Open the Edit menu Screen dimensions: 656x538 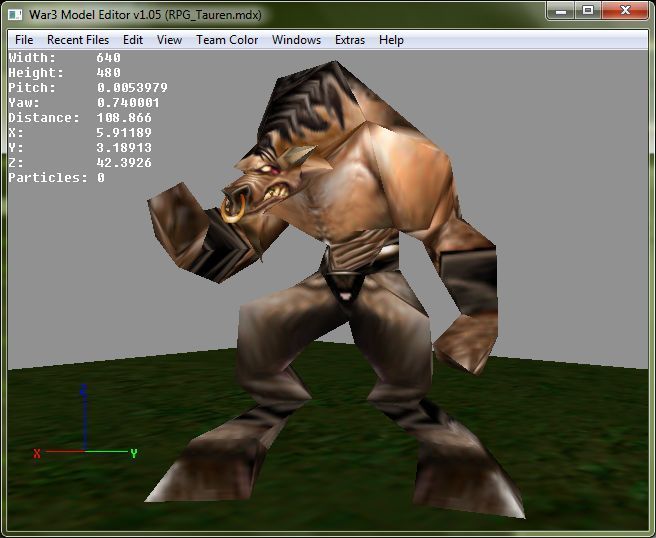133,40
